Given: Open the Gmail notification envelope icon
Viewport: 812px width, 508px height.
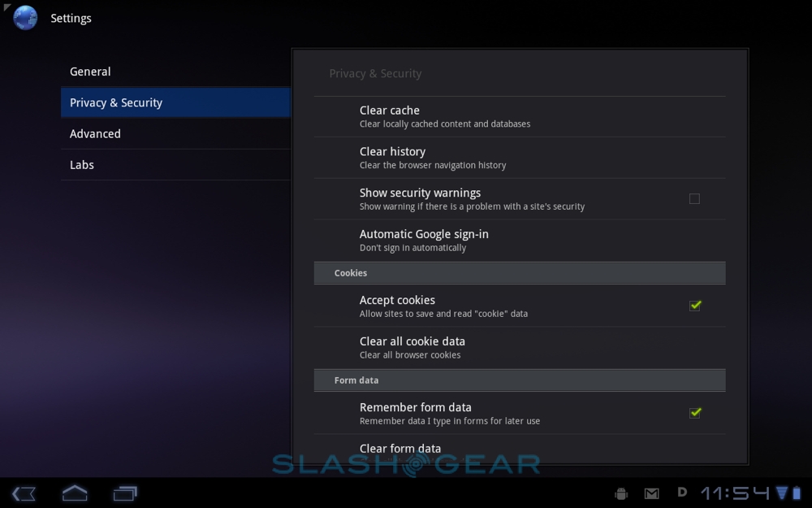Looking at the screenshot, I should [x=651, y=493].
